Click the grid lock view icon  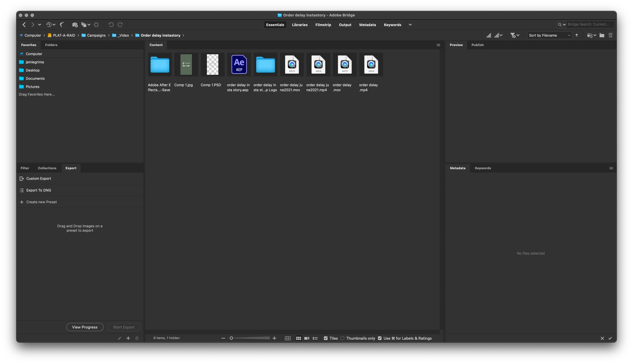click(288, 338)
